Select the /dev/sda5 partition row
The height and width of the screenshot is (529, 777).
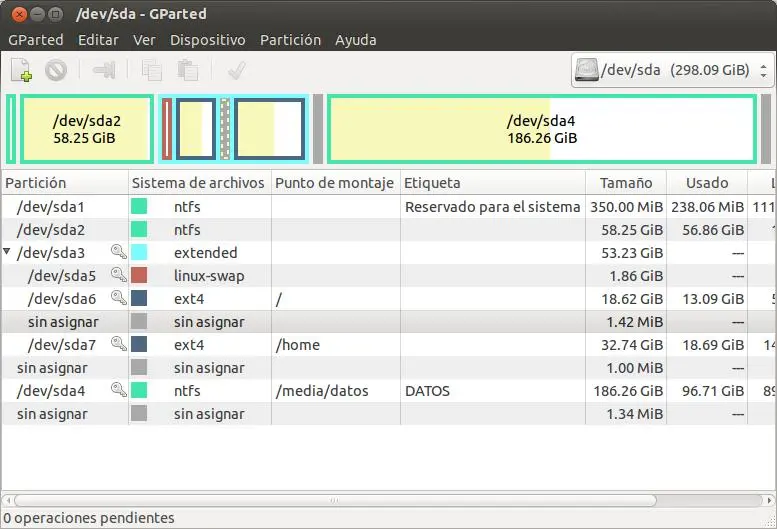point(388,275)
